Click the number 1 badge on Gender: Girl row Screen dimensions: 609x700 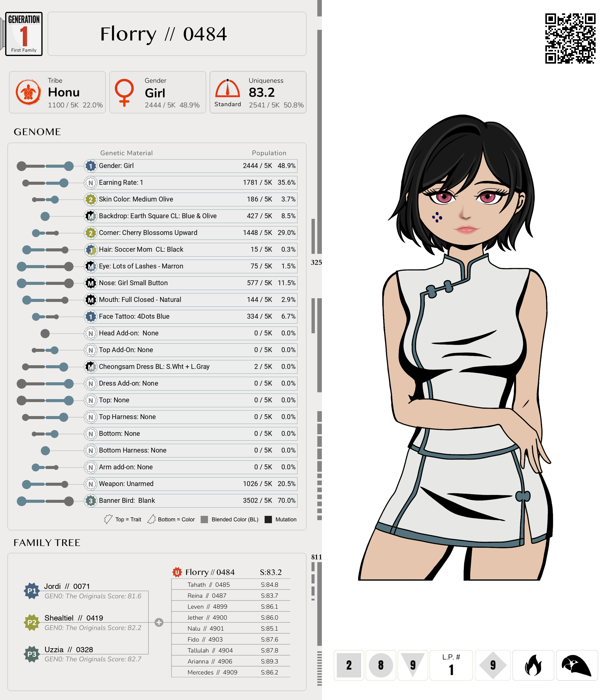[x=90, y=166]
